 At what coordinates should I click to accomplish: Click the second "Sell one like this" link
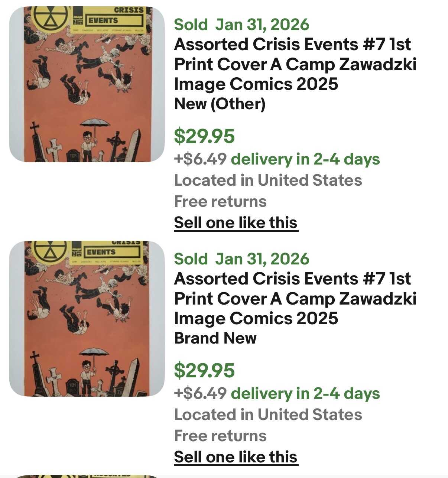236,457
